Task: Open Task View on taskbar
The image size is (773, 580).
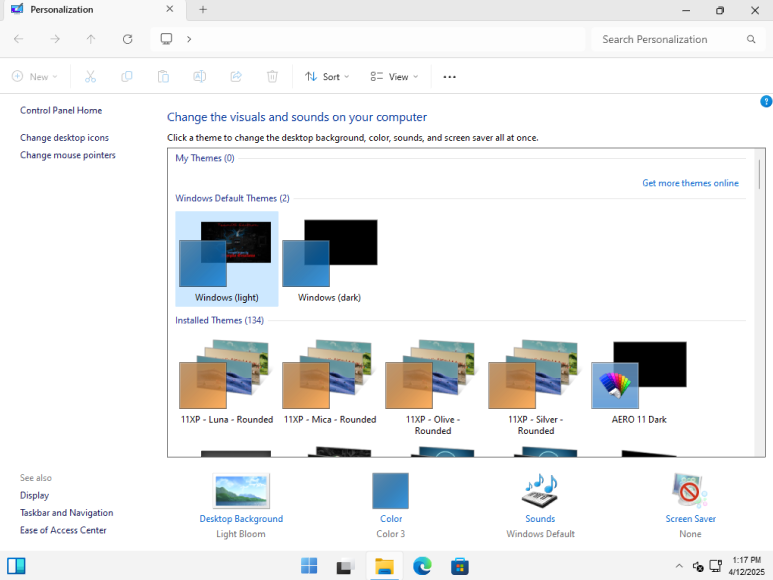Action: pos(346,566)
